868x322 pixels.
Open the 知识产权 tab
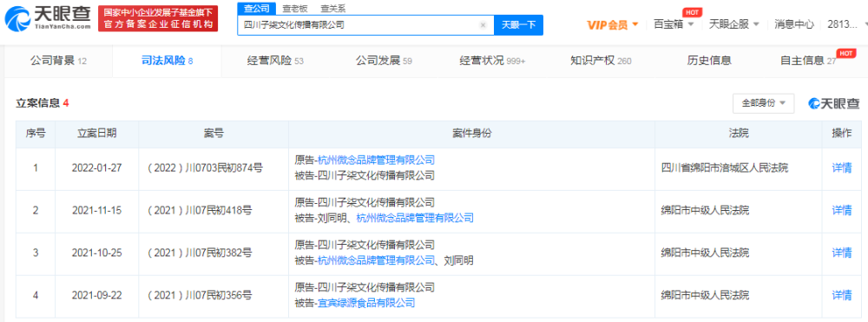coord(601,61)
